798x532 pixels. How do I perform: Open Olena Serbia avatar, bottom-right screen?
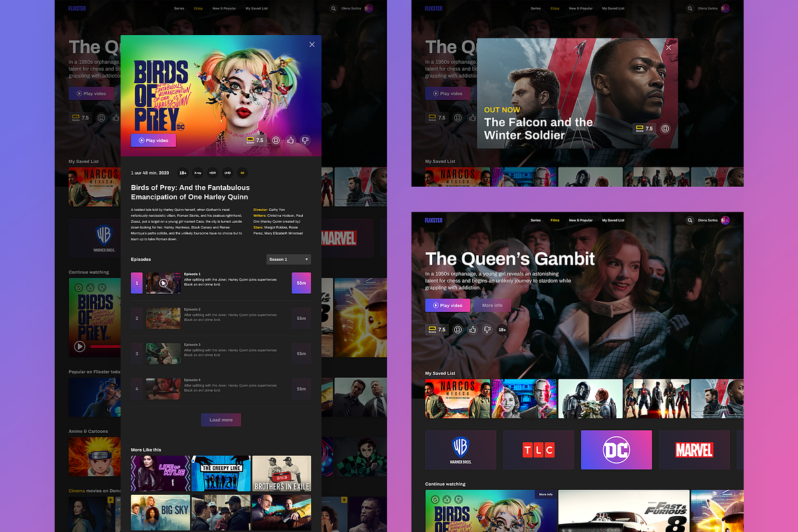tap(726, 220)
